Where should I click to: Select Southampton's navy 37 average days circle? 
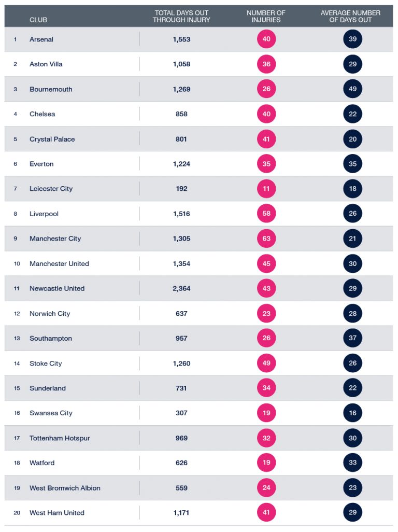[352, 338]
